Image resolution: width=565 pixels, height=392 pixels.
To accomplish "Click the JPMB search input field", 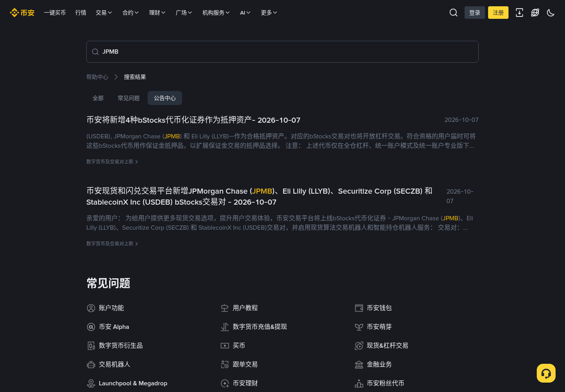I will (282, 52).
